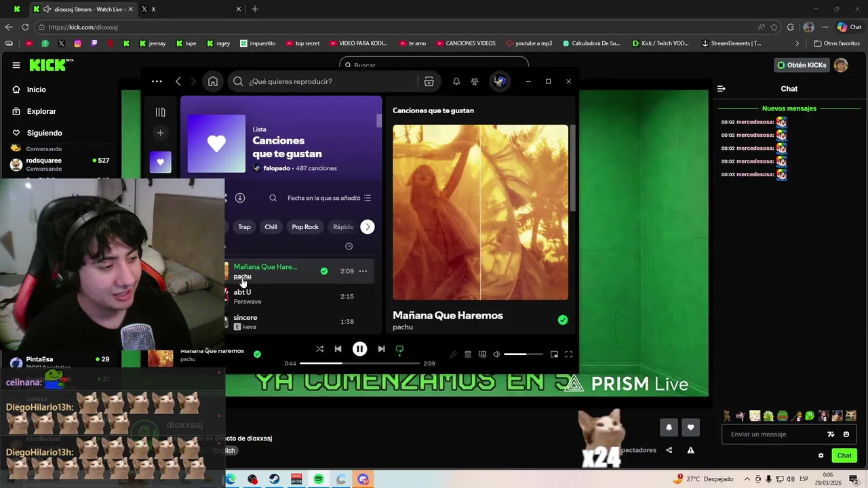The image size is (868, 488).
Task: Send message with green Chat button
Action: pos(844,455)
